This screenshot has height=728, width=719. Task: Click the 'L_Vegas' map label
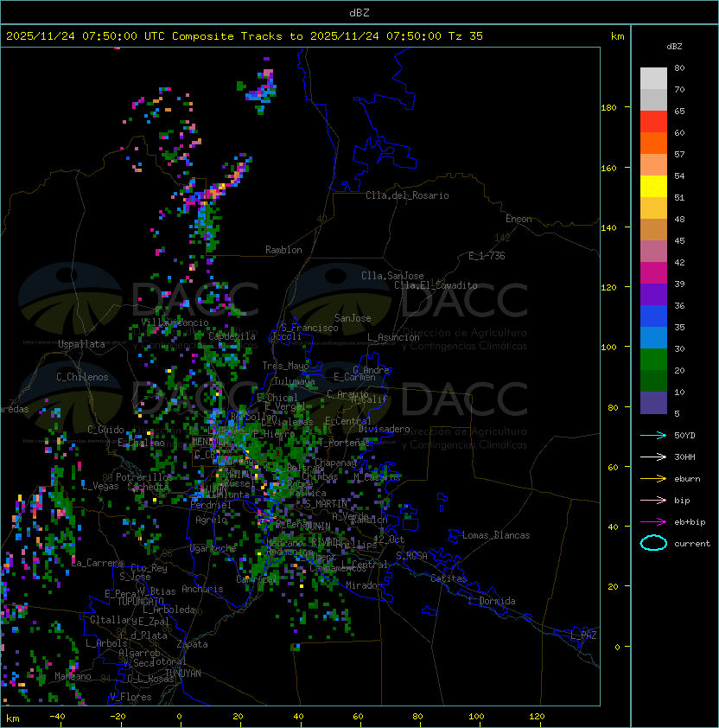(x=99, y=486)
